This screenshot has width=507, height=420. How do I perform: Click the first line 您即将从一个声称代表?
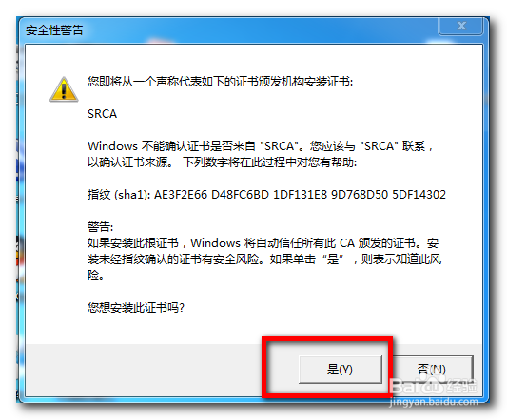pos(220,82)
